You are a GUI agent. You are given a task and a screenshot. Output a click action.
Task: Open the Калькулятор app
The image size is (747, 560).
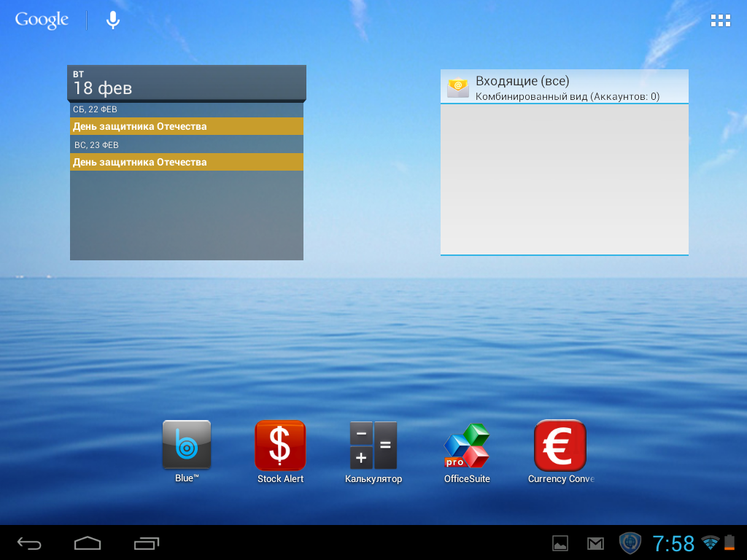(373, 445)
